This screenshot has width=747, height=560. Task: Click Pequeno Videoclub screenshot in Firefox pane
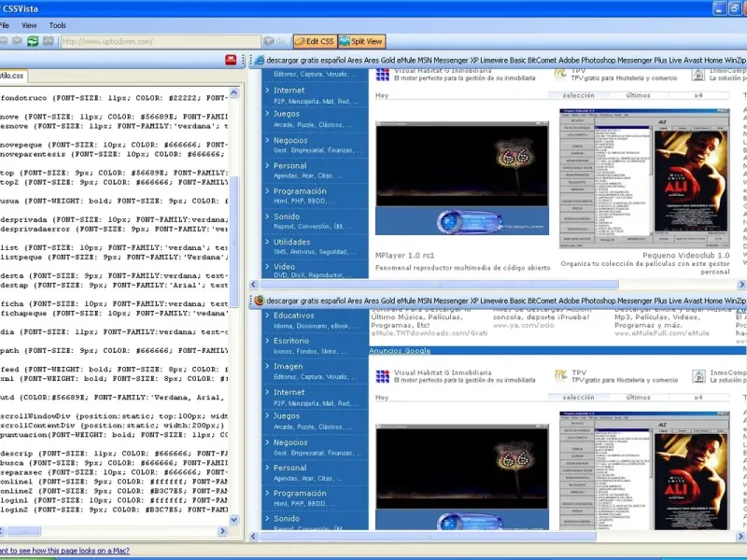point(644,470)
